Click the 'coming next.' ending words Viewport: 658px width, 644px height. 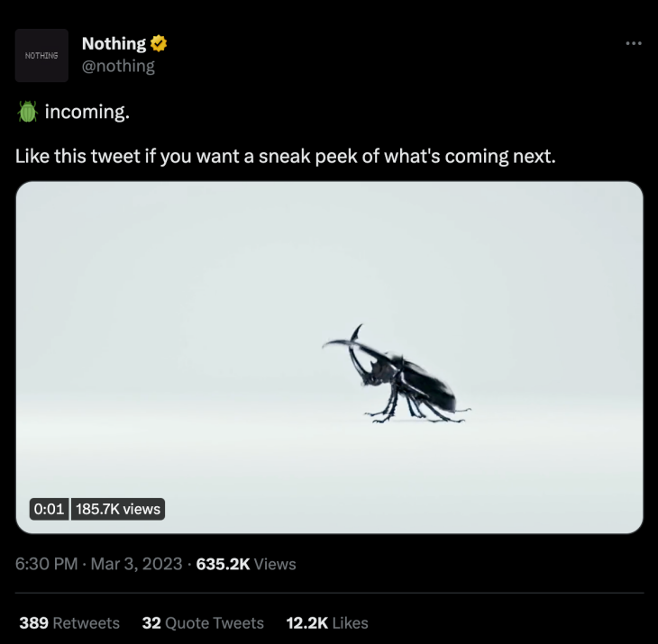[500, 157]
